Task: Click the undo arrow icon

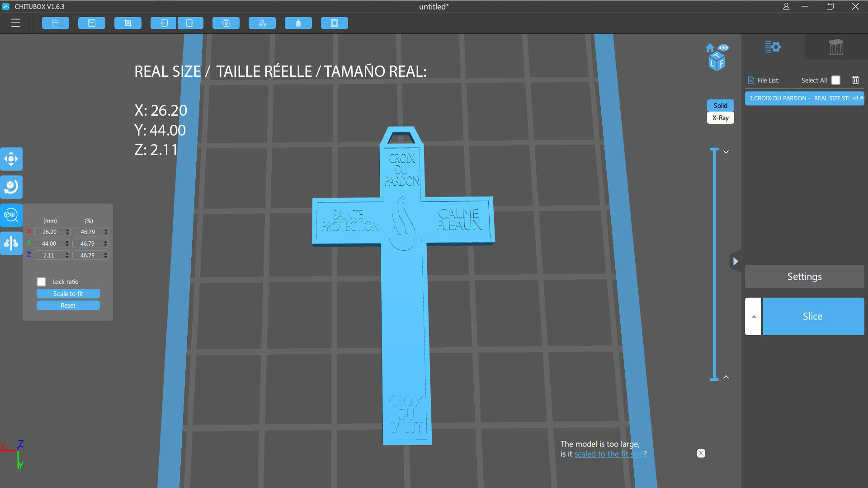Action: point(164,23)
